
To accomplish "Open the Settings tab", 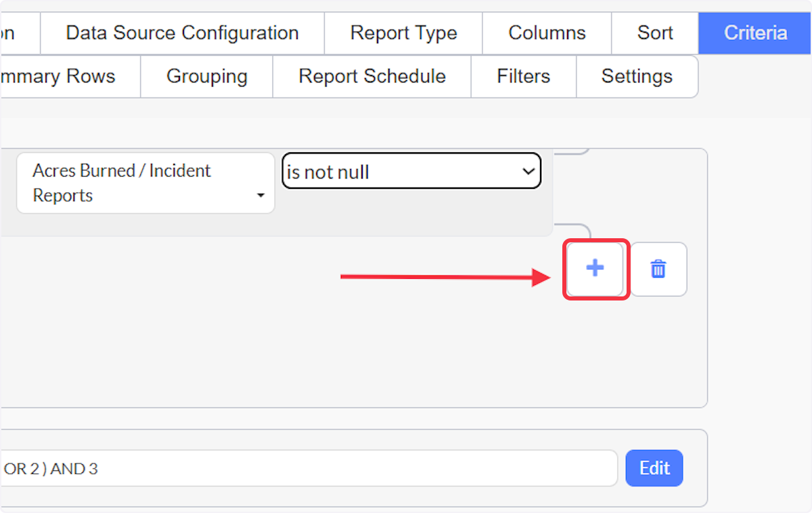I will [x=637, y=76].
